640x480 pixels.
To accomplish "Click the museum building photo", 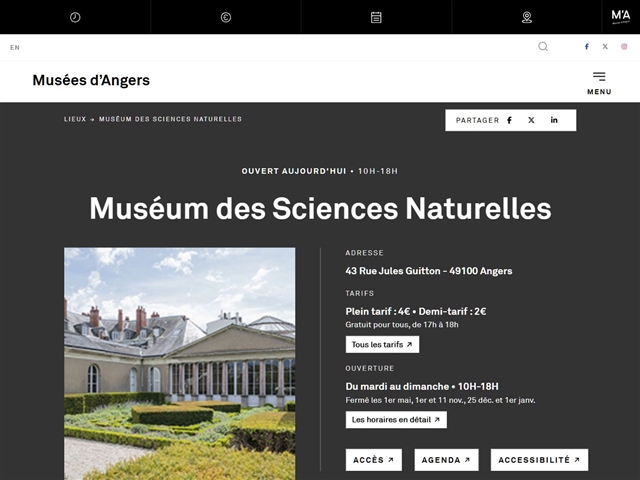I will click(x=180, y=364).
